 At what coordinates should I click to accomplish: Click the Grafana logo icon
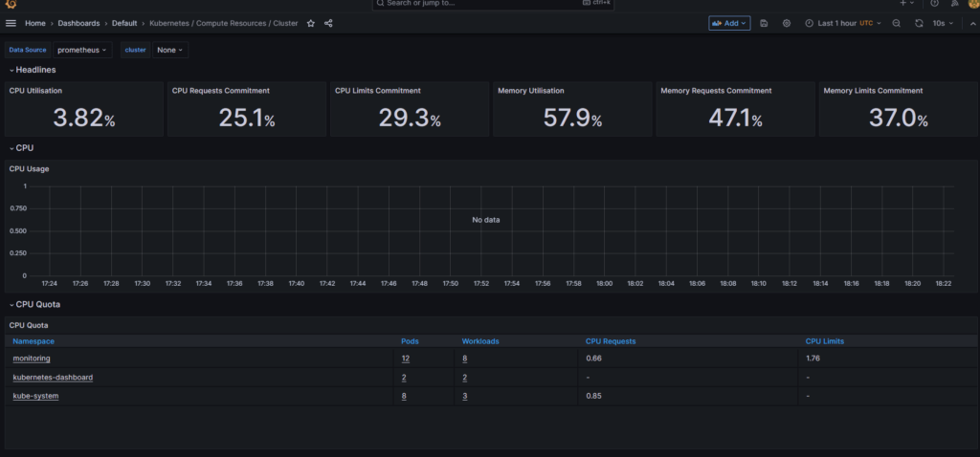click(11, 3)
